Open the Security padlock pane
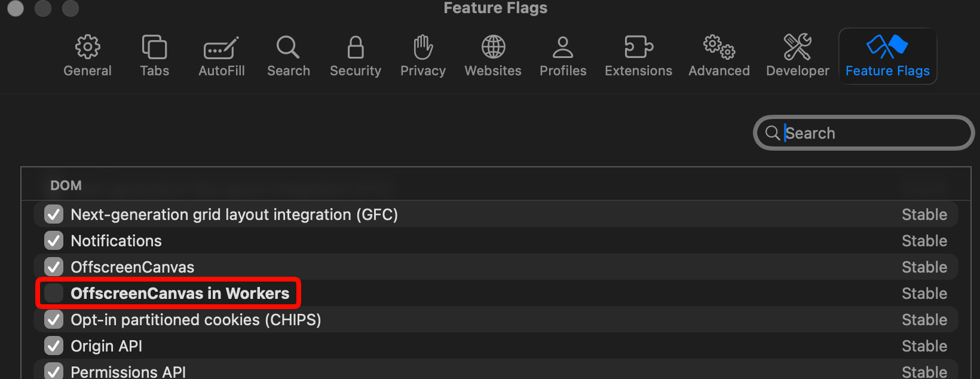980x379 pixels. point(356,47)
